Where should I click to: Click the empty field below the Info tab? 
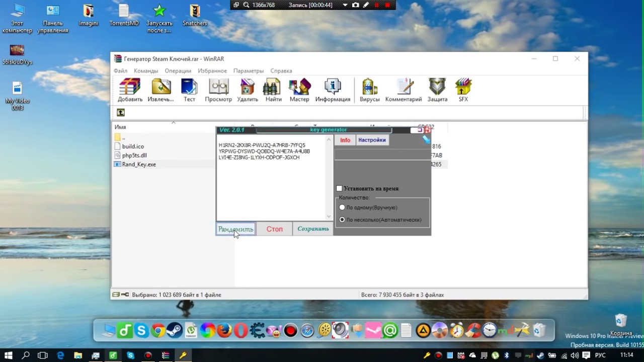[382, 154]
